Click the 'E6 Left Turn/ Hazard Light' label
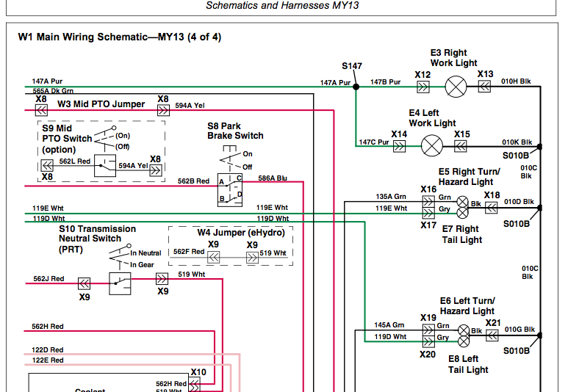The image size is (568, 392). 467,306
